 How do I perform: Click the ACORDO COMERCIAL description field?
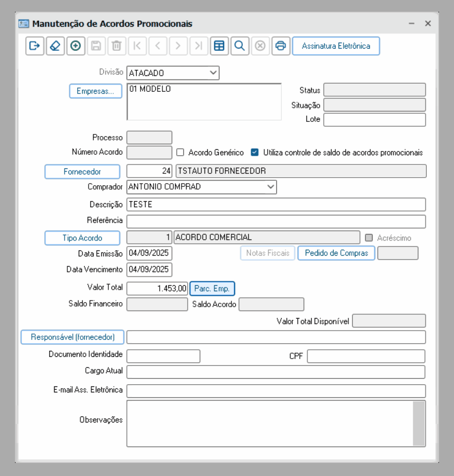pyautogui.click(x=267, y=237)
